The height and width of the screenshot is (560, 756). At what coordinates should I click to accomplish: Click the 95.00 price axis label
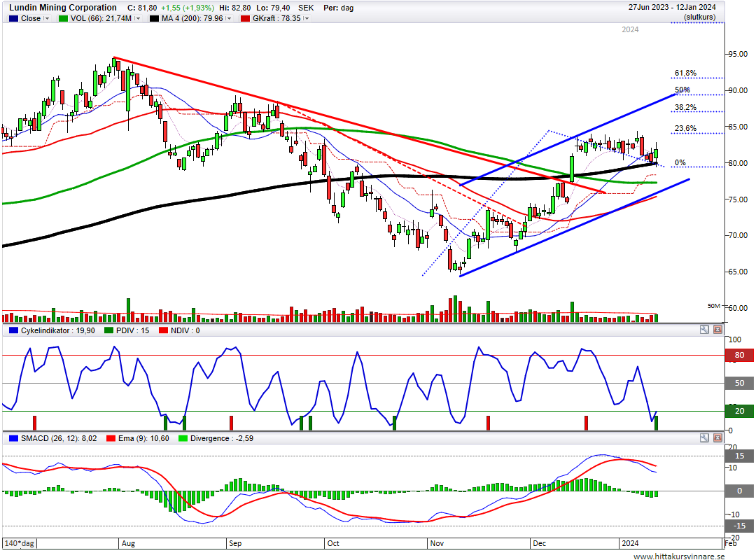tap(738, 54)
